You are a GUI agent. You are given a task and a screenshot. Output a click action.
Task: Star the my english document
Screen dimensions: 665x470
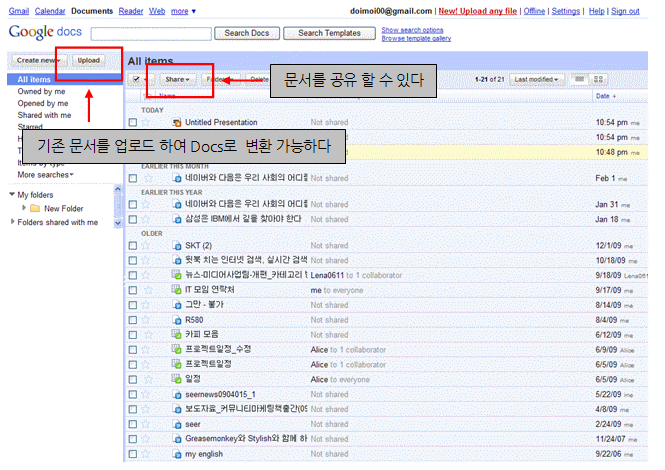pos(146,453)
